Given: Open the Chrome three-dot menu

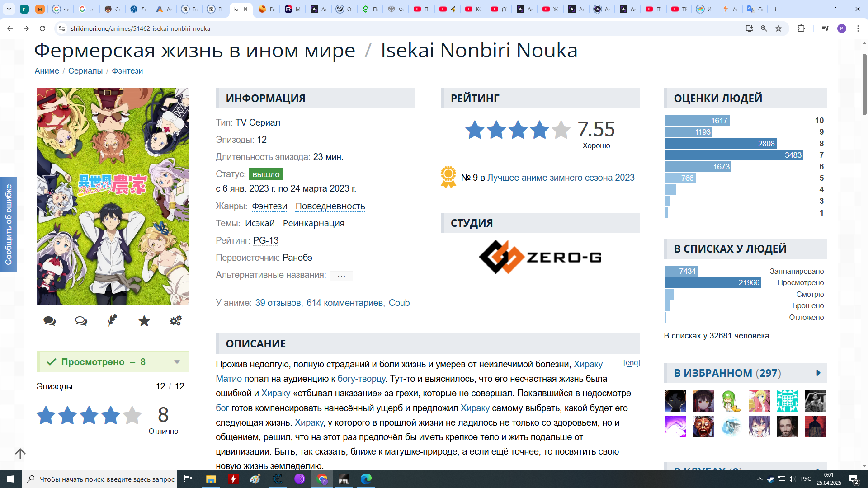Looking at the screenshot, I should pyautogui.click(x=858, y=28).
